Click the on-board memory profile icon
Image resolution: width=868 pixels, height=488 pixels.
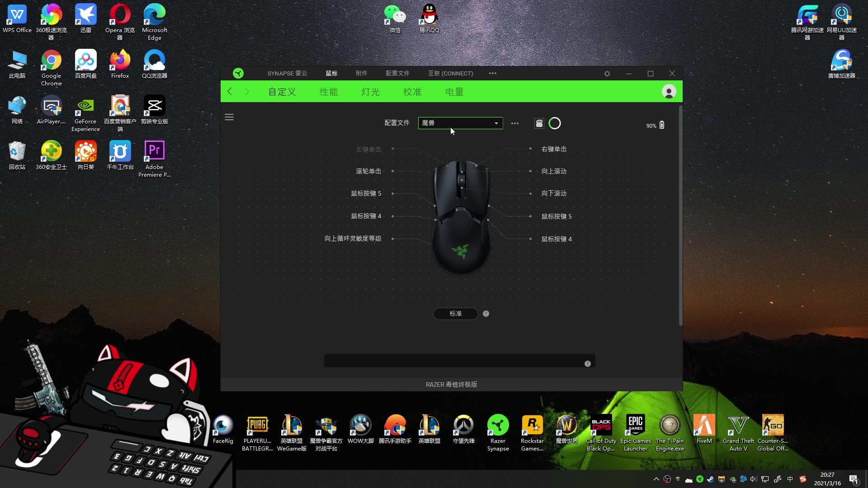539,123
